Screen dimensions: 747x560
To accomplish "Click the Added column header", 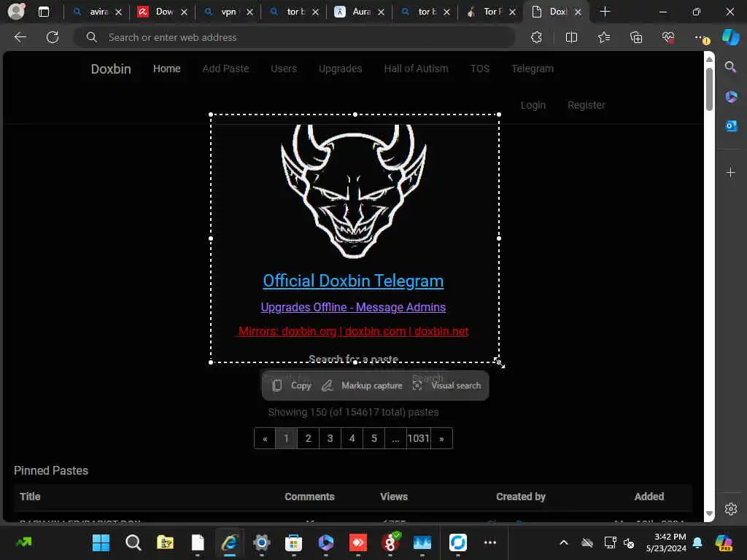I will point(649,497).
